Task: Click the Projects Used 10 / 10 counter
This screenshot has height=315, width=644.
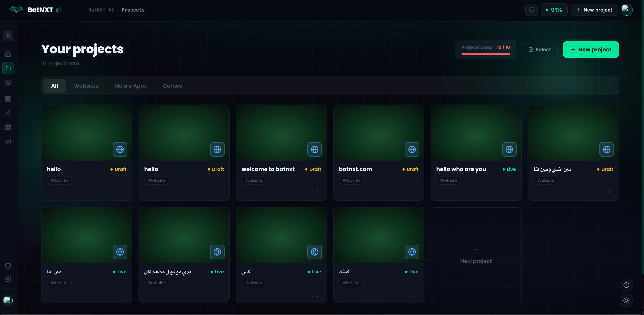Action: tap(503, 47)
